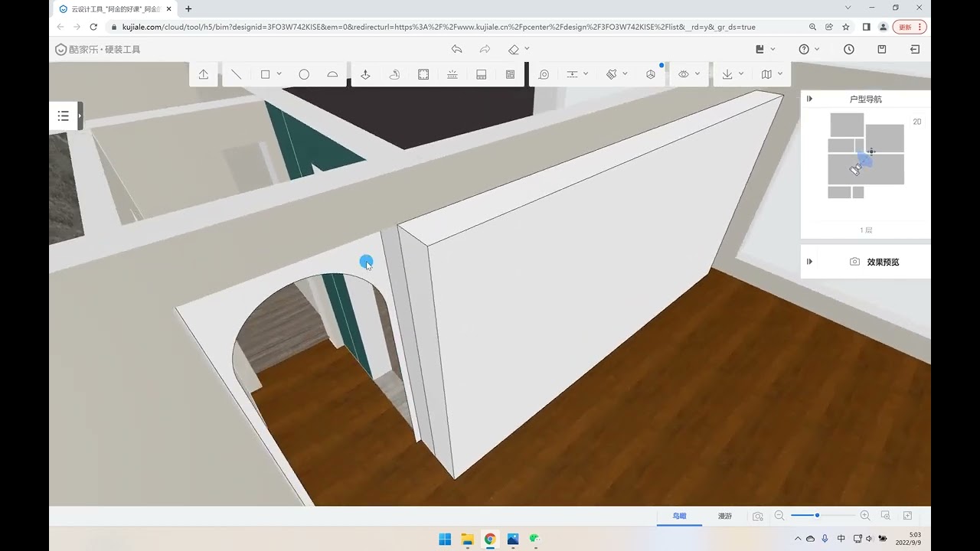Click the 3D cube model icon
Image resolution: width=980 pixels, height=551 pixels.
(x=651, y=74)
